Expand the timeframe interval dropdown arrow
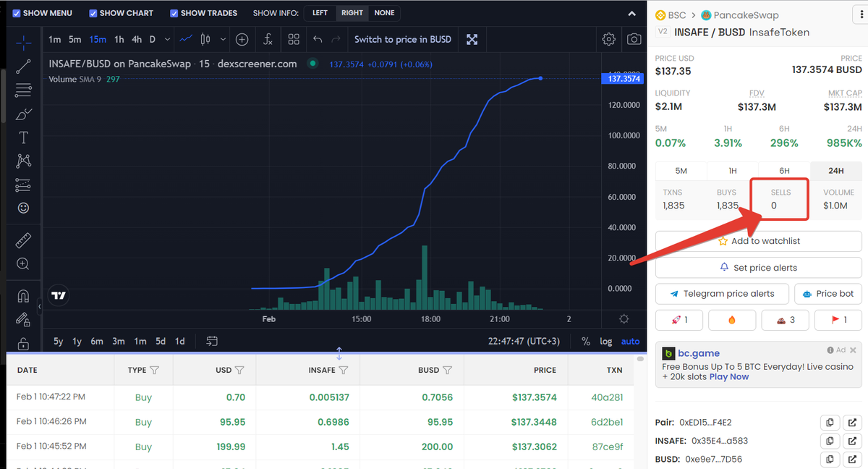868x469 pixels. pos(168,39)
